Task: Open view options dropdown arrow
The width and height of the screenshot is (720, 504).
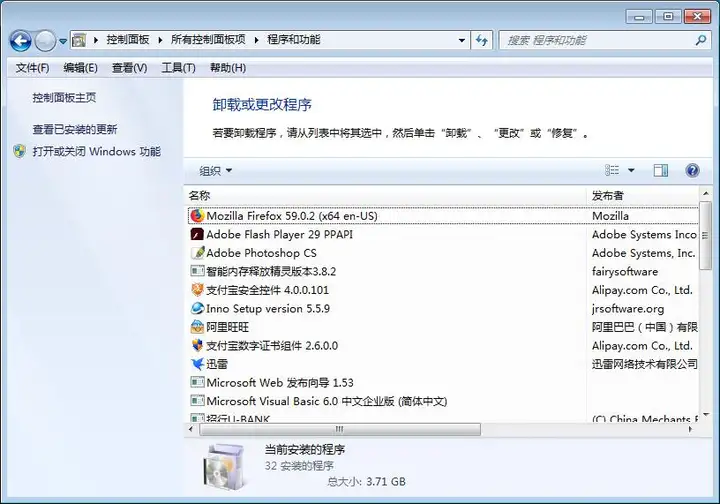Action: tap(631, 170)
